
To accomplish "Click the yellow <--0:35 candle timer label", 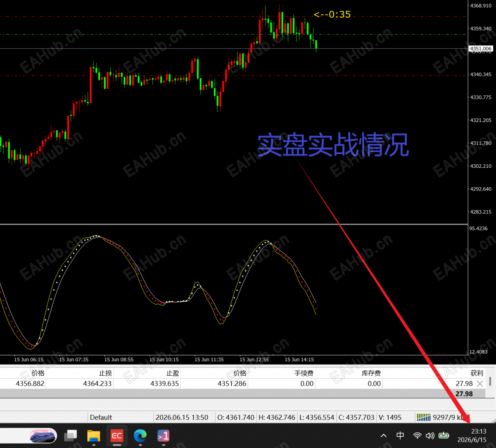I will [332, 14].
